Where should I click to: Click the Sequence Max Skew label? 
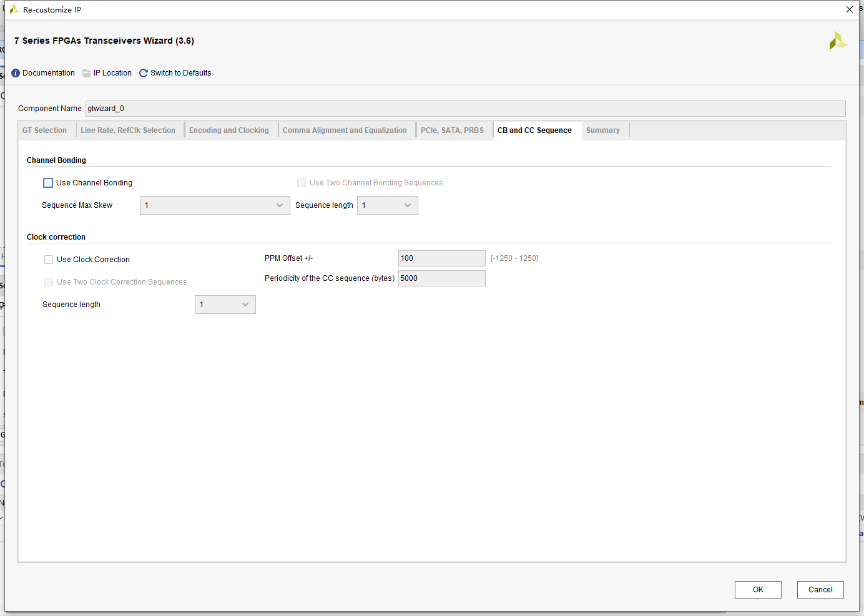point(77,205)
